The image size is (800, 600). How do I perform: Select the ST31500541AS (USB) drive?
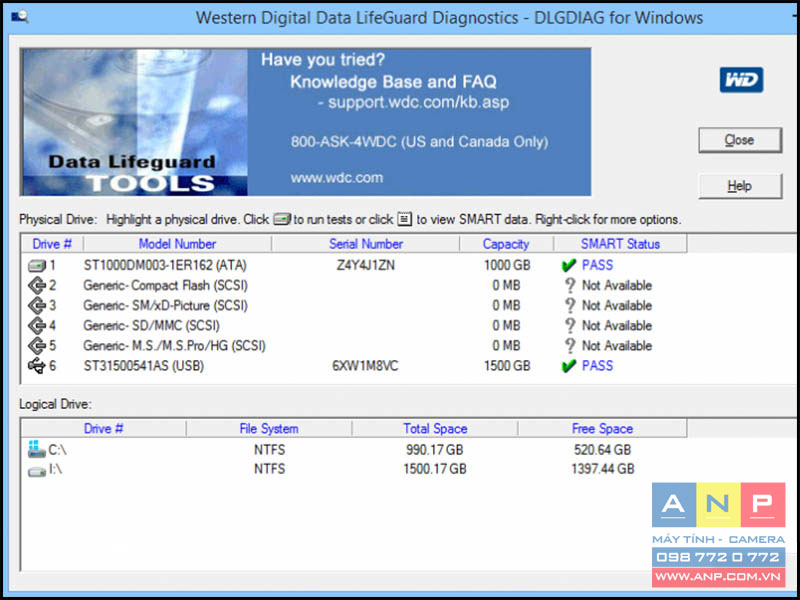pos(143,366)
